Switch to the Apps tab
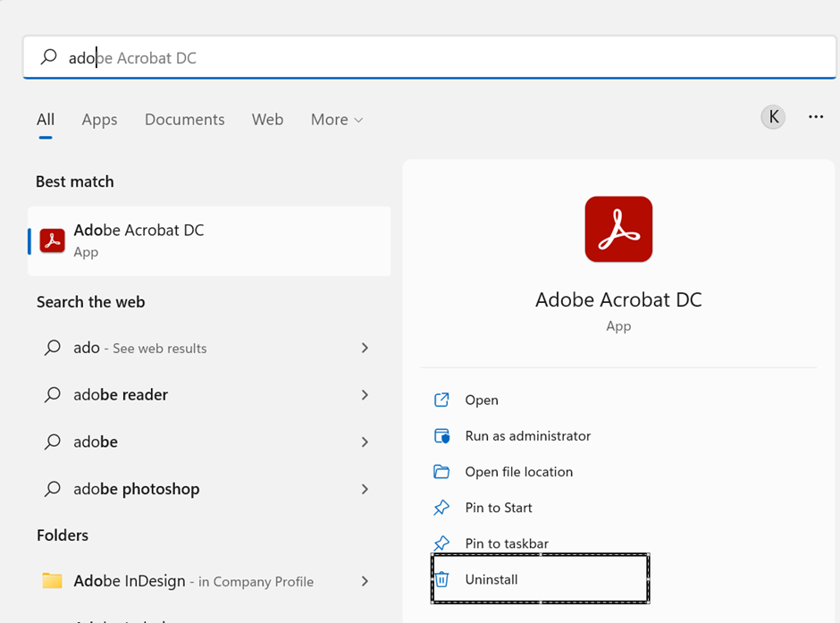840x623 pixels. [x=100, y=120]
